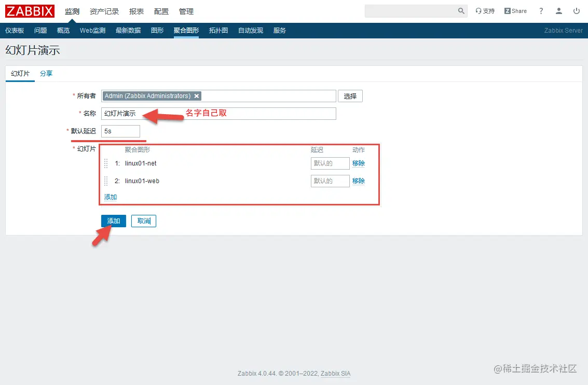Click the logout power icon

click(x=577, y=11)
